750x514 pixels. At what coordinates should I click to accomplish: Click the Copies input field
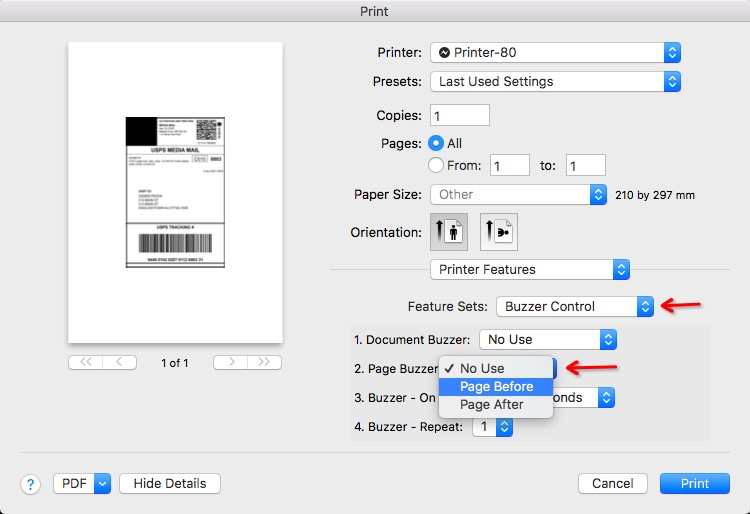[x=459, y=116]
